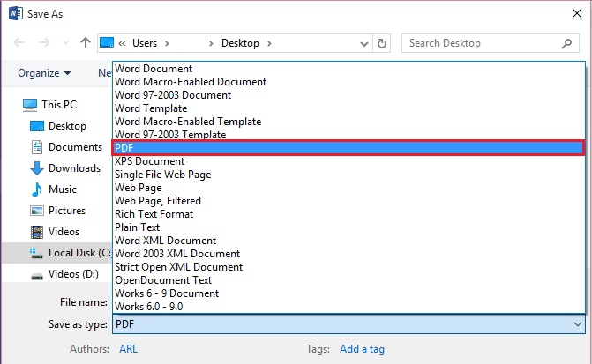Click the ARL author name

pos(128,349)
